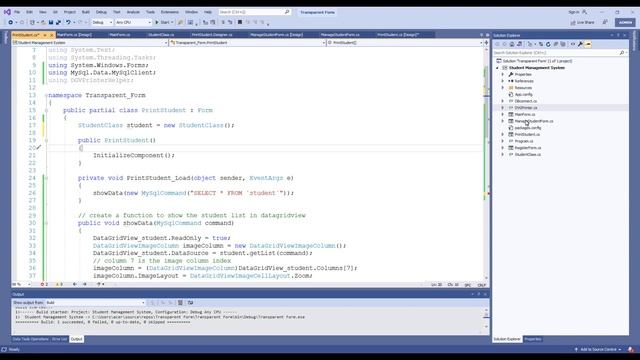Click the Save All toolbar icon
Viewport: 640px width, 360px height.
point(58,22)
